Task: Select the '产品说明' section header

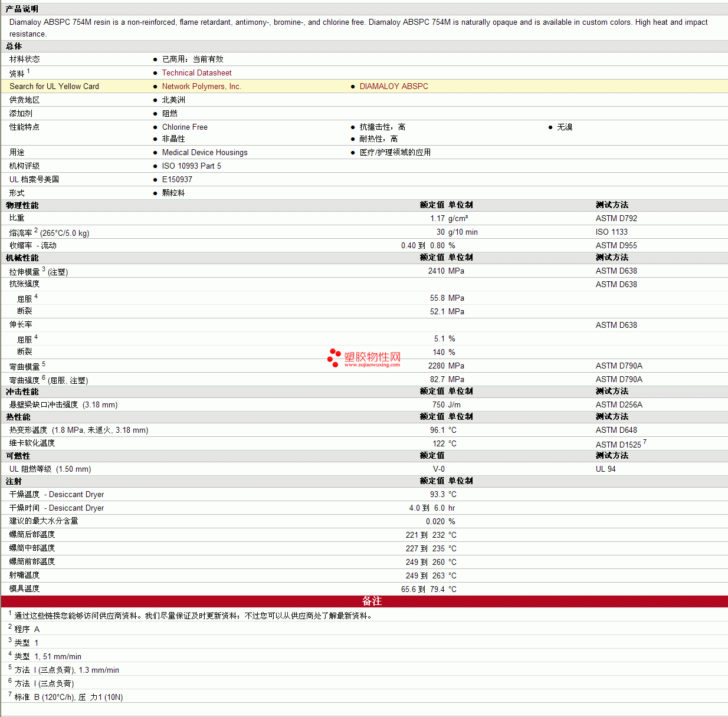Action: [x=22, y=9]
